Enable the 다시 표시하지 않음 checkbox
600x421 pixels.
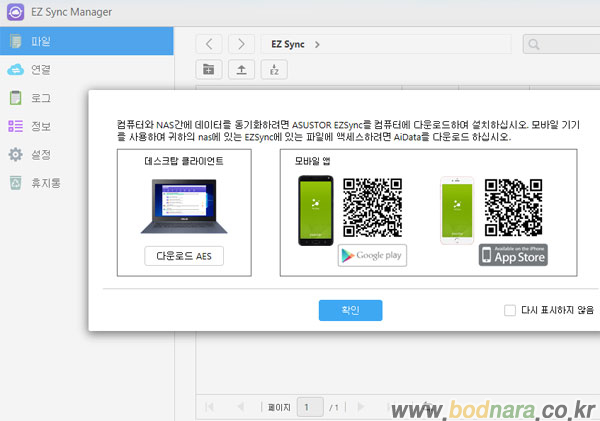(510, 310)
